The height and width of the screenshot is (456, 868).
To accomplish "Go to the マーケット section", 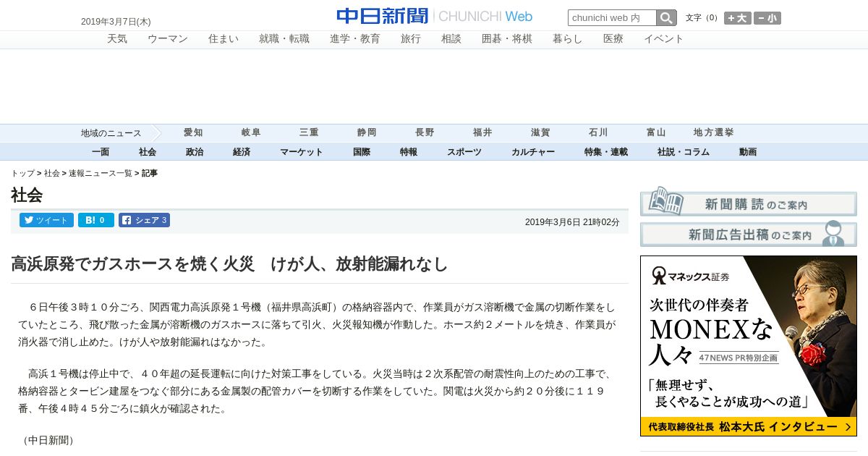I will 302,152.
